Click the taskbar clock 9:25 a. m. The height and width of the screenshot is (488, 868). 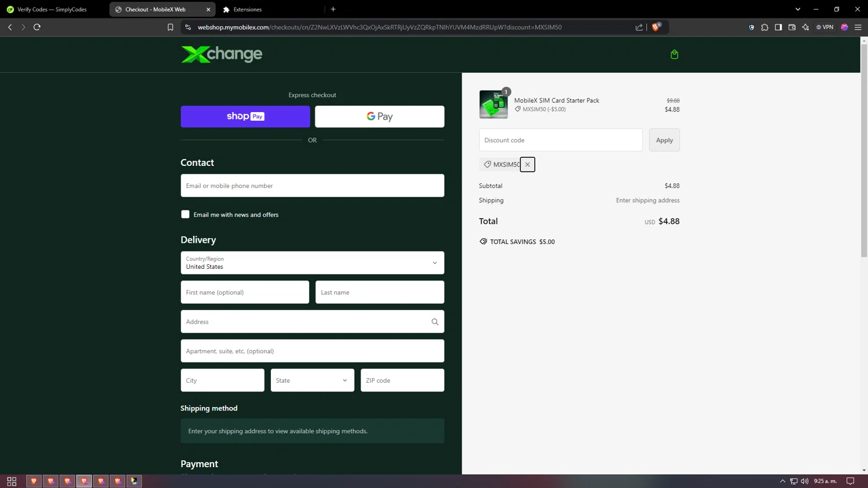(825, 481)
